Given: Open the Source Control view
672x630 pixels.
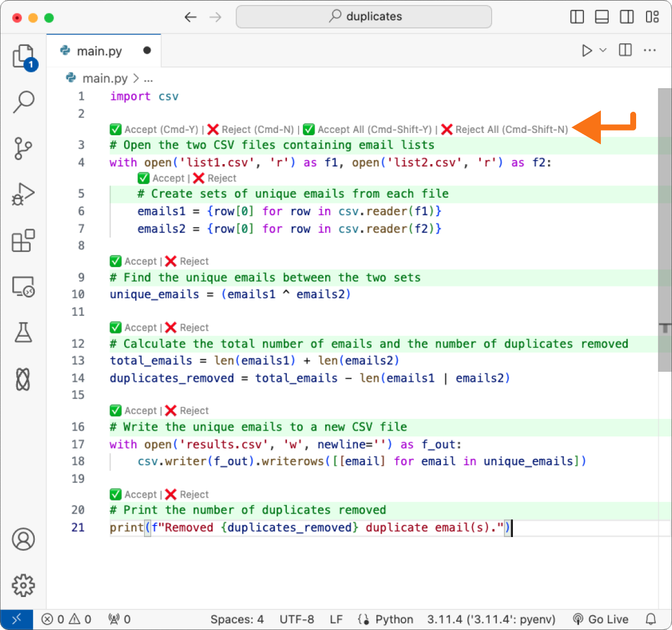Looking at the screenshot, I should click(x=24, y=148).
